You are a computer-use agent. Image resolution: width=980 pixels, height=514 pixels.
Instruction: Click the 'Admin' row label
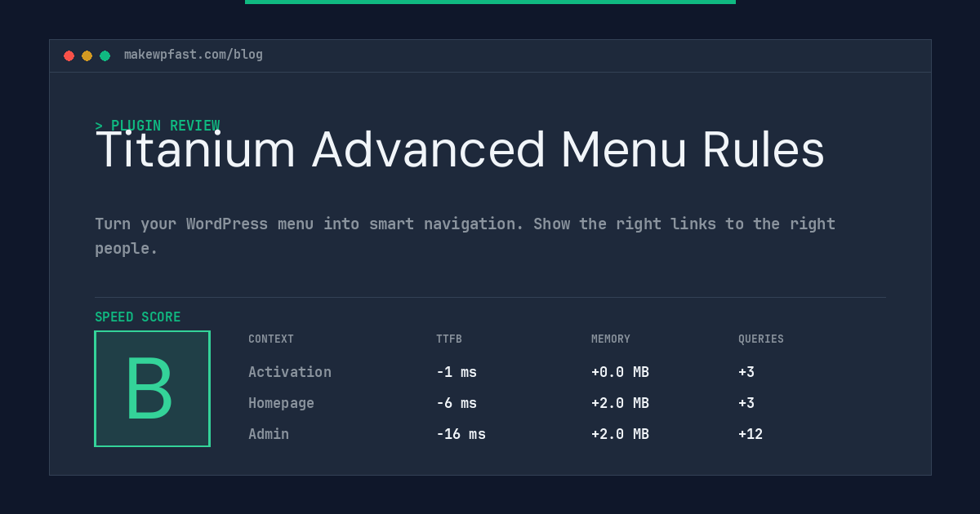pyautogui.click(x=269, y=434)
